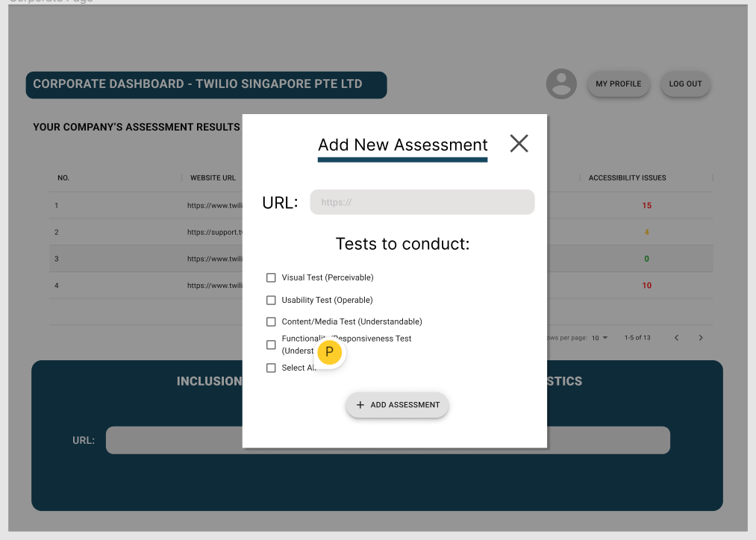Click the user avatar icon

click(x=561, y=84)
